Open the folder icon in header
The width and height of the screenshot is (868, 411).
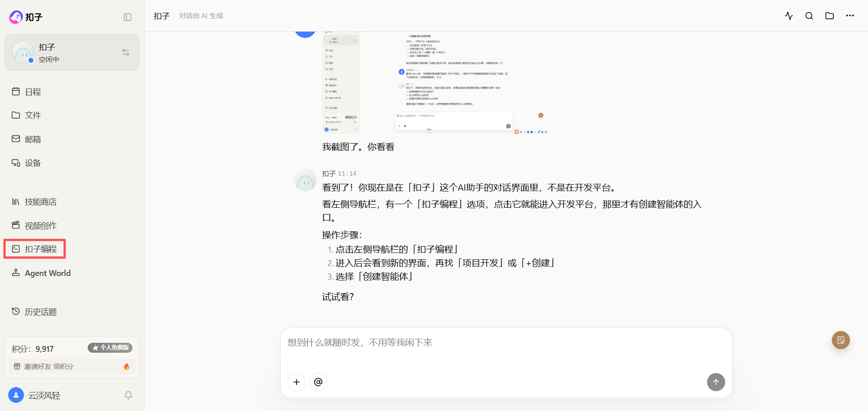pyautogui.click(x=830, y=16)
